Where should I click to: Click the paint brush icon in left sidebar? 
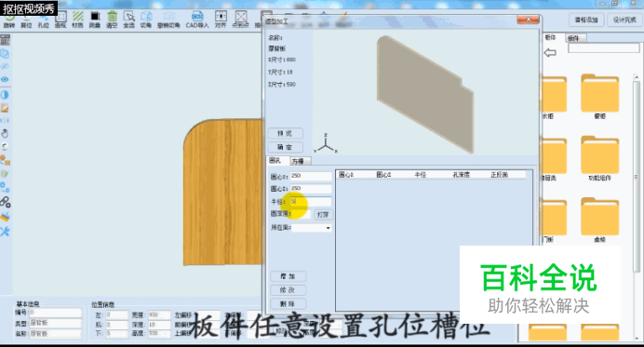coord(5,217)
